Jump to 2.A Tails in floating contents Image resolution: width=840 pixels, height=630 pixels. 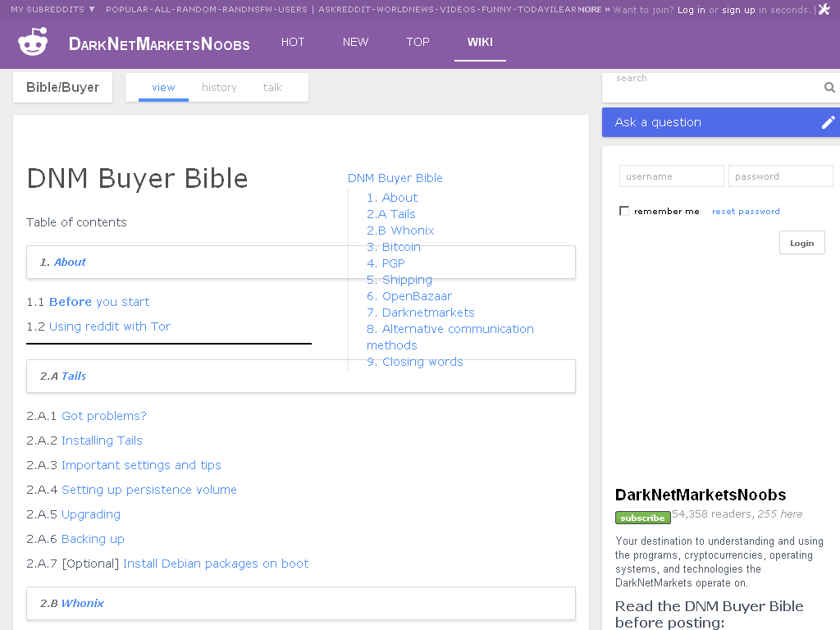391,214
